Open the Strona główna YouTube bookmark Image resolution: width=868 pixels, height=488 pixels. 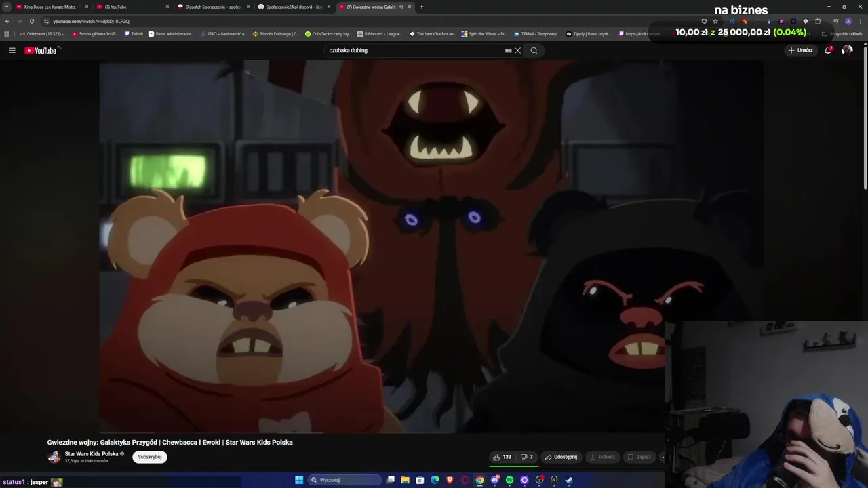coord(95,33)
